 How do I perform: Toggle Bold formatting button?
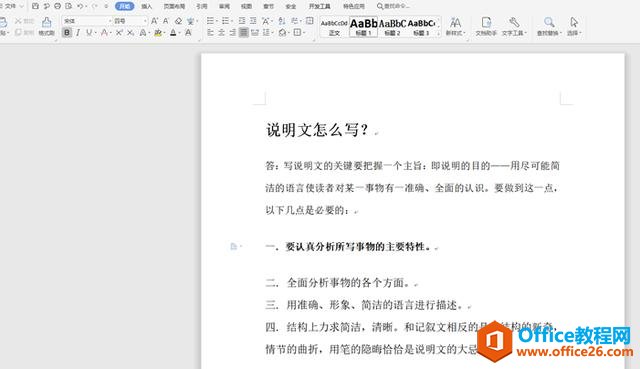[x=67, y=33]
